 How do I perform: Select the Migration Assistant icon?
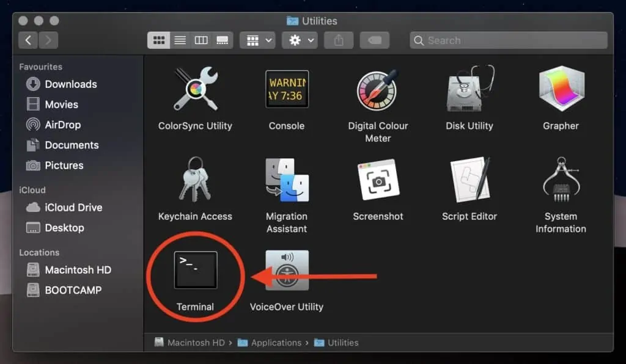pos(287,180)
